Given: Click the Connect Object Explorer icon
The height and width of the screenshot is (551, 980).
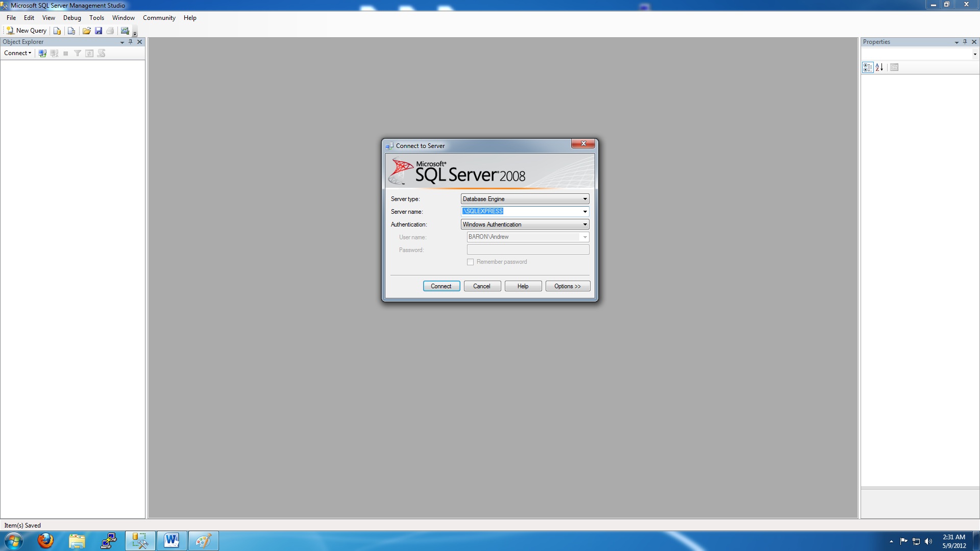Looking at the screenshot, I should (x=42, y=53).
